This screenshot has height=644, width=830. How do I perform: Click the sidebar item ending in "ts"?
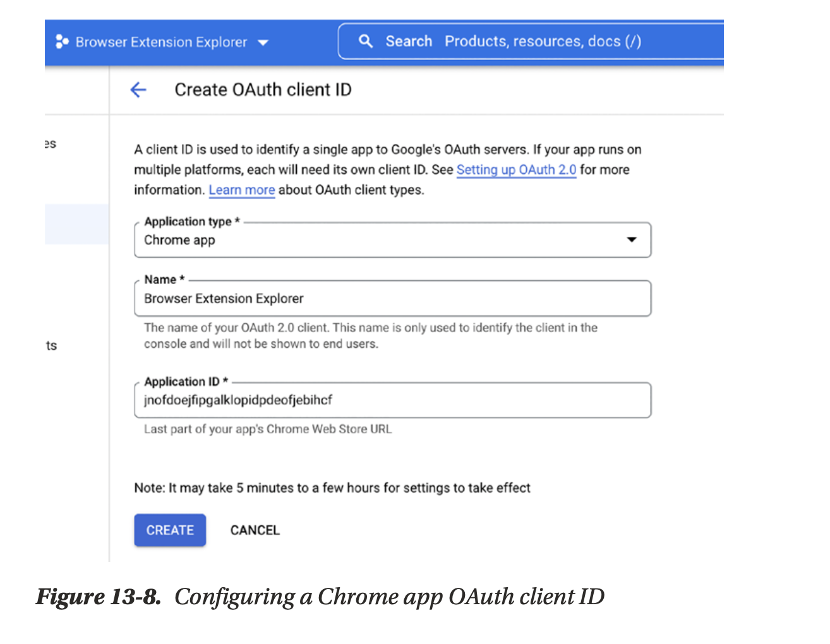point(52,345)
